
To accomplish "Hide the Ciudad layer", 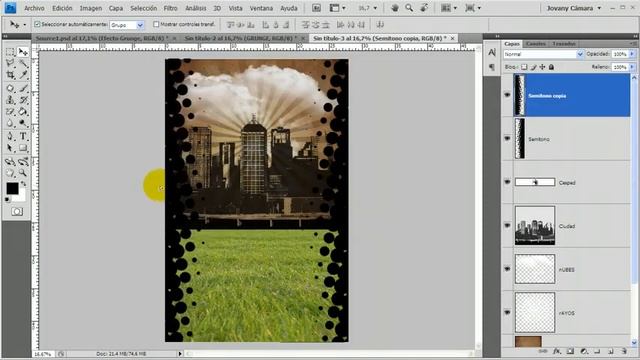I will pyautogui.click(x=507, y=226).
